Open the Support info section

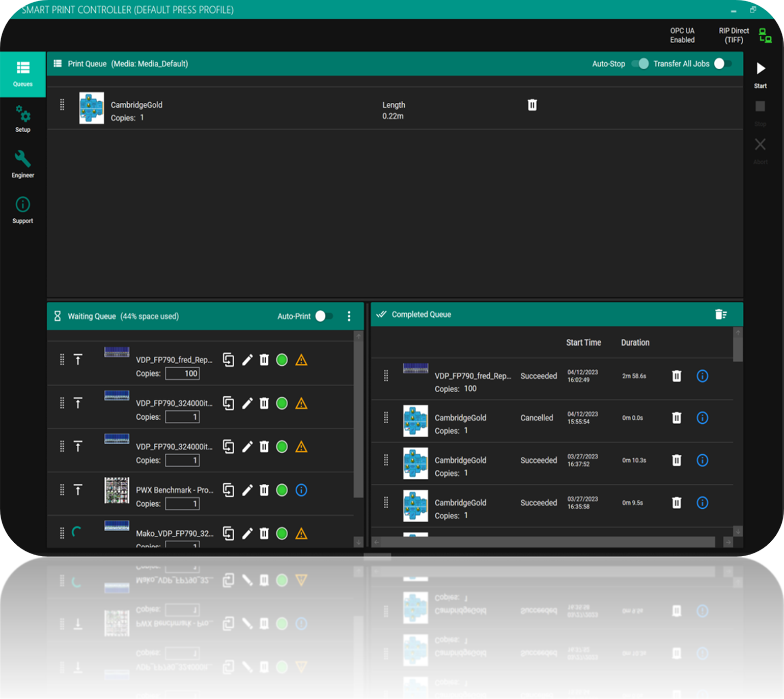click(x=22, y=210)
